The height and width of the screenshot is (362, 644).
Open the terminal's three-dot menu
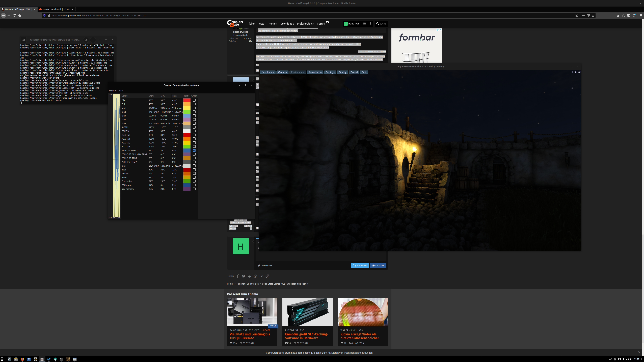coord(93,40)
